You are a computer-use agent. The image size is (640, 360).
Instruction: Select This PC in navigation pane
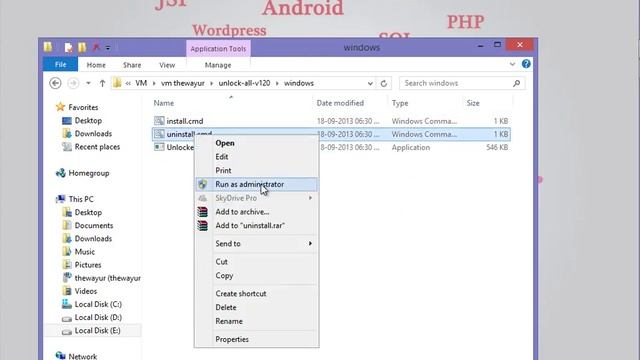tap(81, 199)
